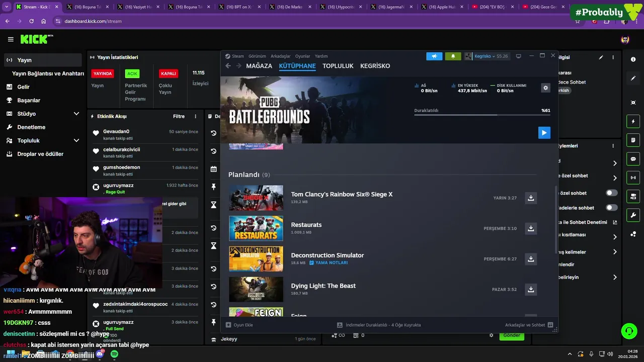Click the Kick info icon in right sidebar
This screenshot has height=362, width=644.
[x=633, y=59]
